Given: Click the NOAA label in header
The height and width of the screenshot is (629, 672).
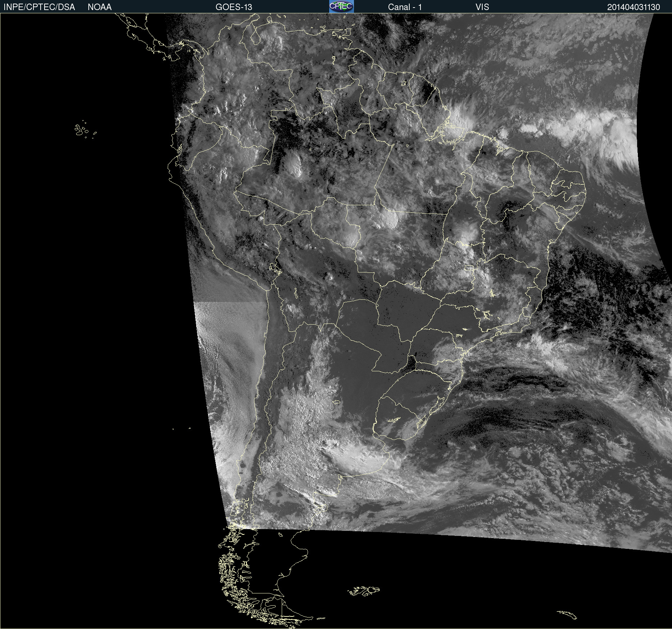Looking at the screenshot, I should coord(100,7).
